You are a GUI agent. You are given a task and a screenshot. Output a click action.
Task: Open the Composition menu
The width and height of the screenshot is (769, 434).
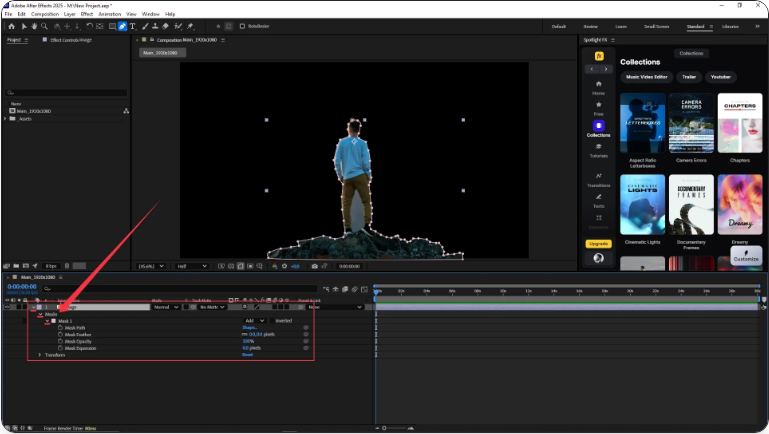tap(44, 14)
